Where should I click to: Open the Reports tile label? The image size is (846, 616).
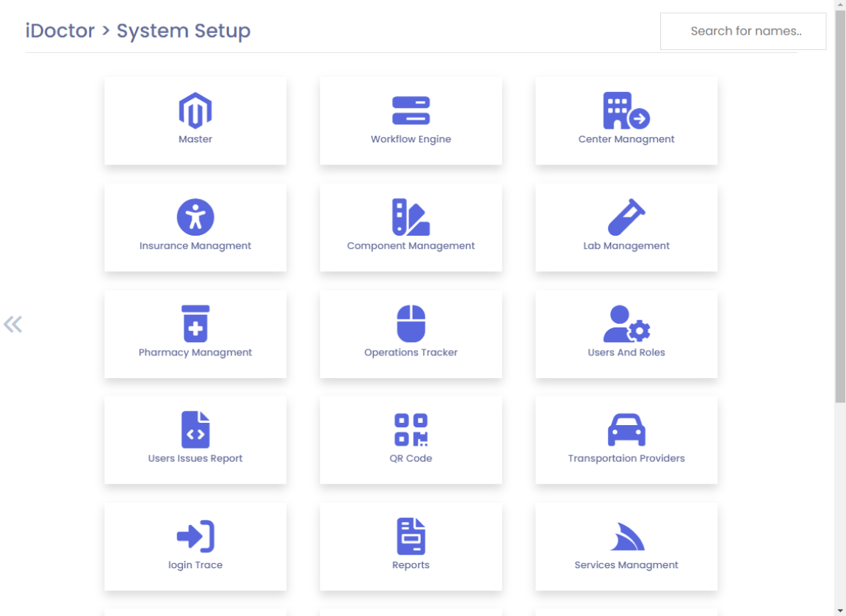tap(411, 565)
